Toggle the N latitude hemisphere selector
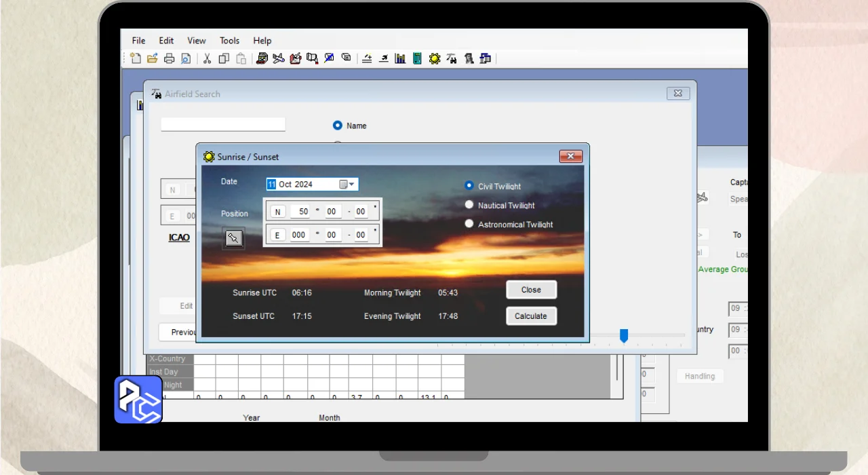 277,212
